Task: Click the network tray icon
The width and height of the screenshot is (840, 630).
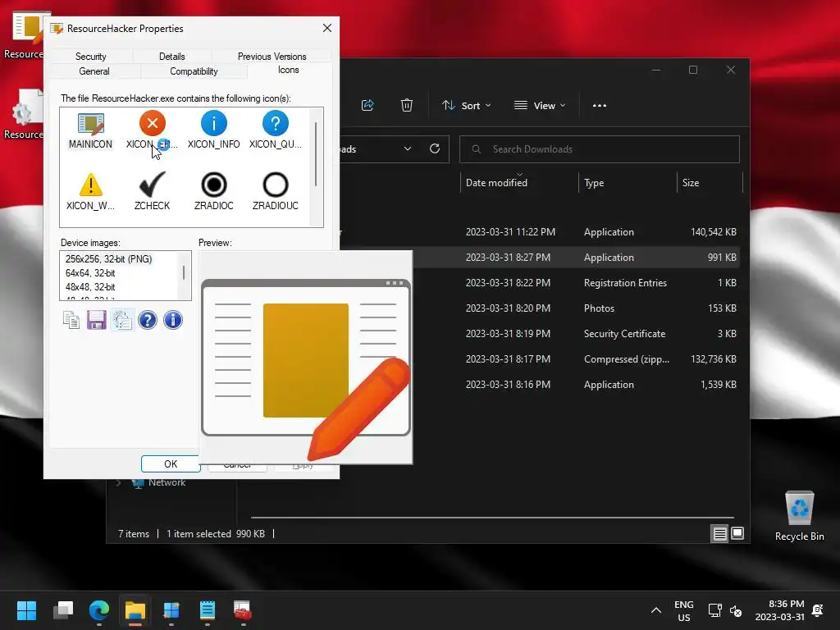Action: [715, 610]
